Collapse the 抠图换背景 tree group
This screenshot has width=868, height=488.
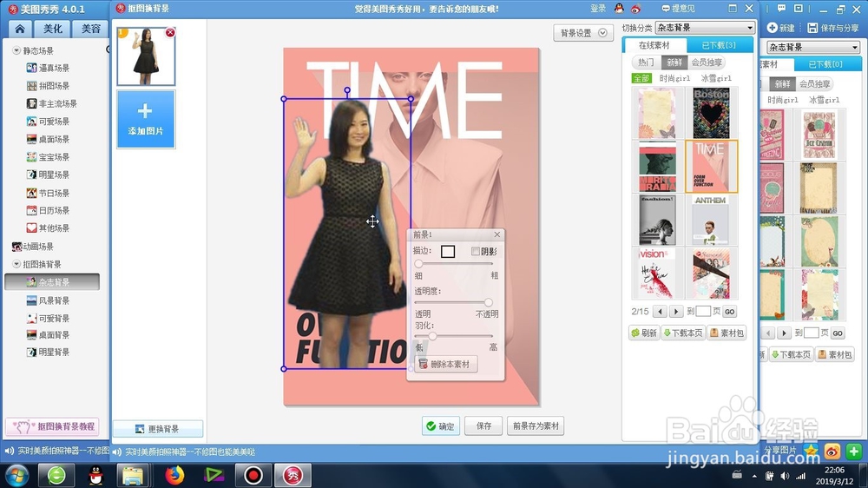[x=16, y=264]
